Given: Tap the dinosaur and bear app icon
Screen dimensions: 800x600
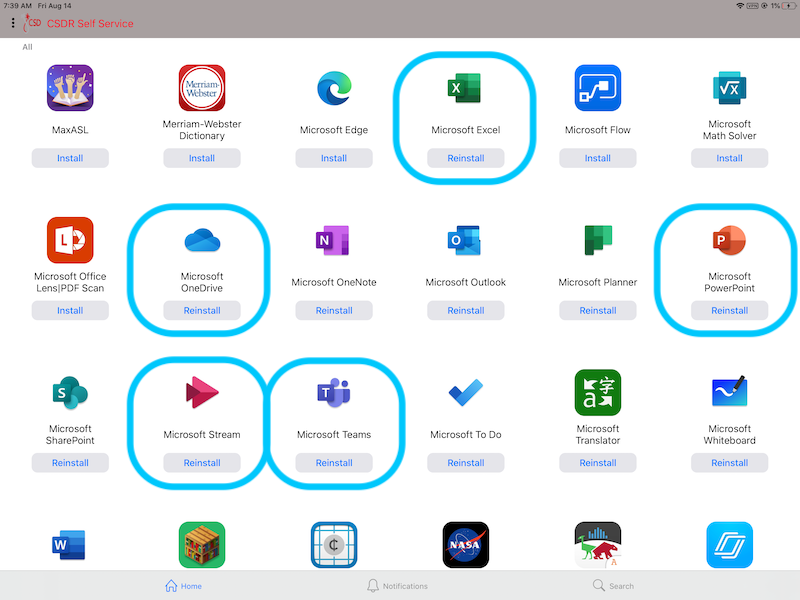Looking at the screenshot, I should [597, 544].
